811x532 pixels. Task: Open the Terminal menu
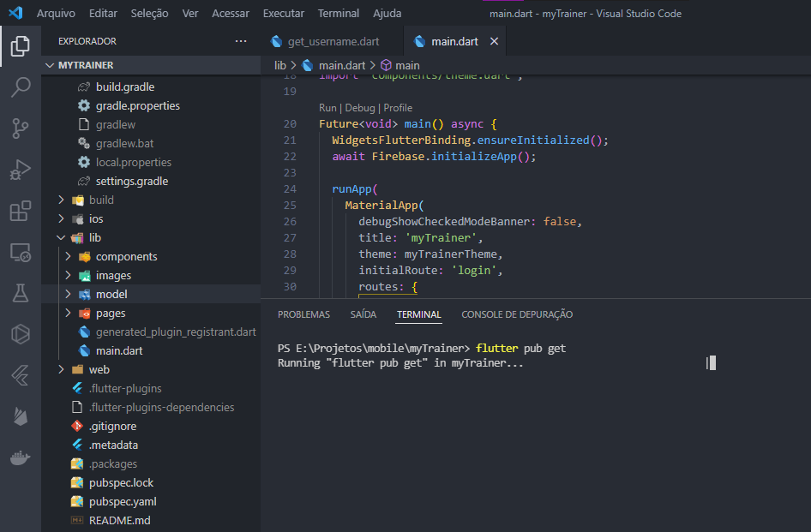pos(339,14)
